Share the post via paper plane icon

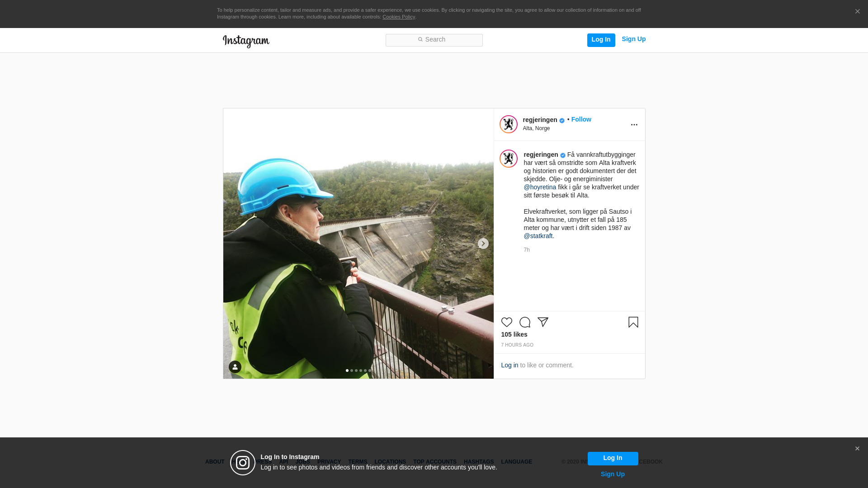pos(543,322)
